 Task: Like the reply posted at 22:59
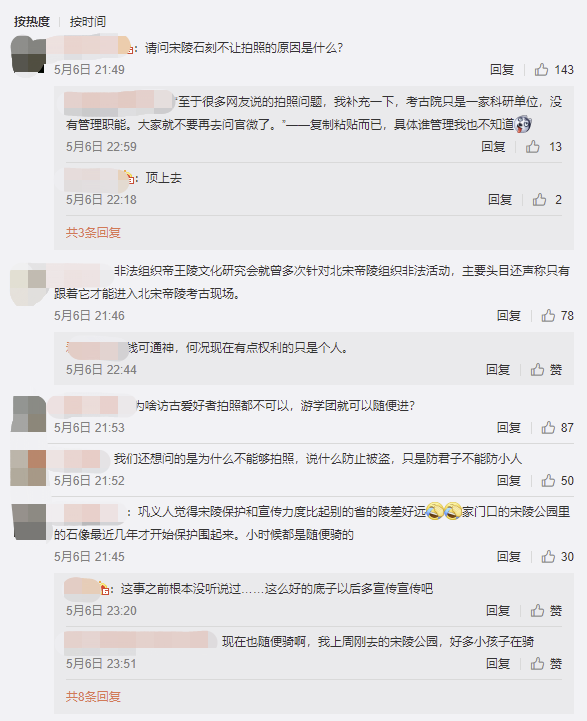533,147
